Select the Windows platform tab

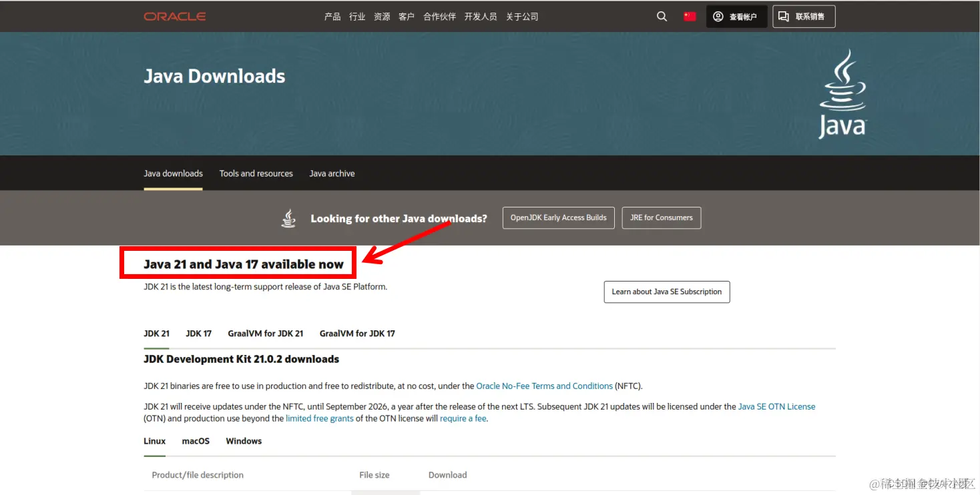coord(244,441)
